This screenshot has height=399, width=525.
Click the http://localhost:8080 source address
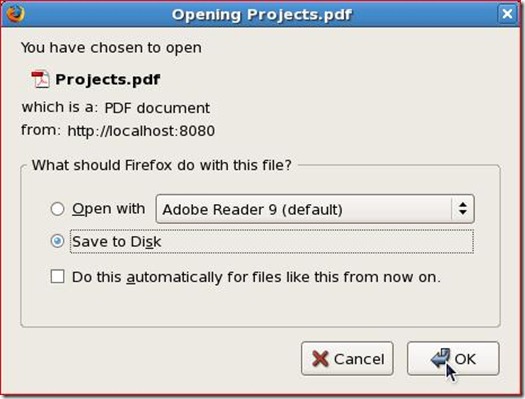click(x=141, y=131)
